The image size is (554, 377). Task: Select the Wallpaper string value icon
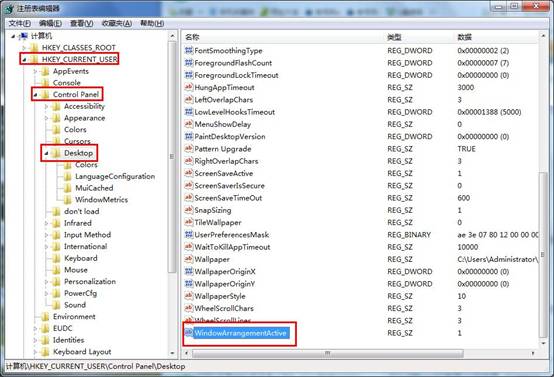click(x=189, y=259)
